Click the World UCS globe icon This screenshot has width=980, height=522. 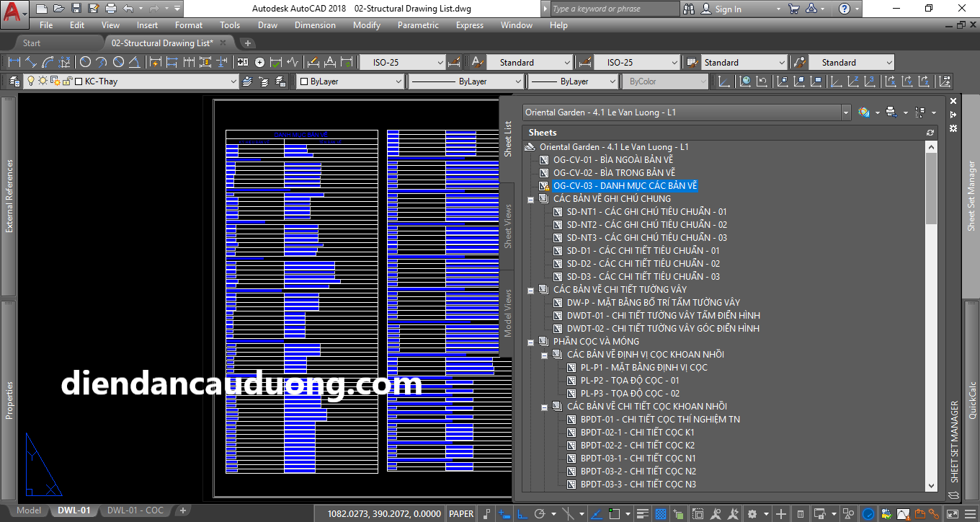pyautogui.click(x=745, y=81)
